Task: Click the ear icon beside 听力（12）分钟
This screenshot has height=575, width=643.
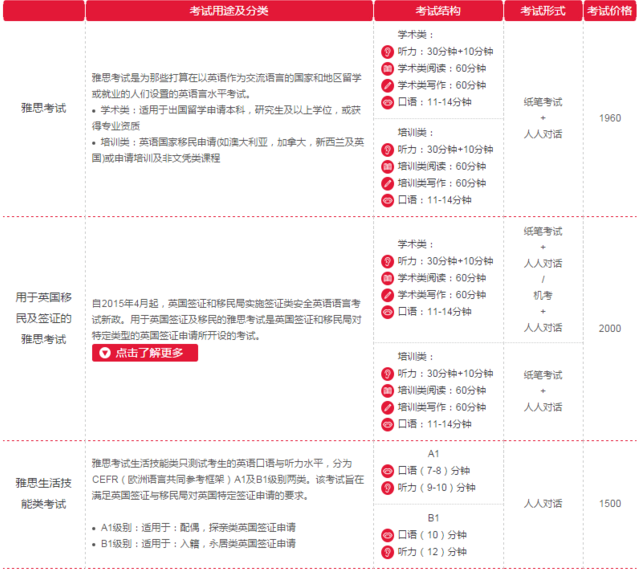Action: pyautogui.click(x=387, y=552)
